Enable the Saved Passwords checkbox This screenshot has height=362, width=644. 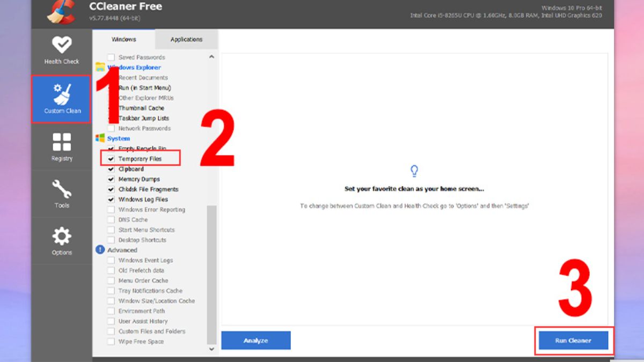click(x=111, y=57)
